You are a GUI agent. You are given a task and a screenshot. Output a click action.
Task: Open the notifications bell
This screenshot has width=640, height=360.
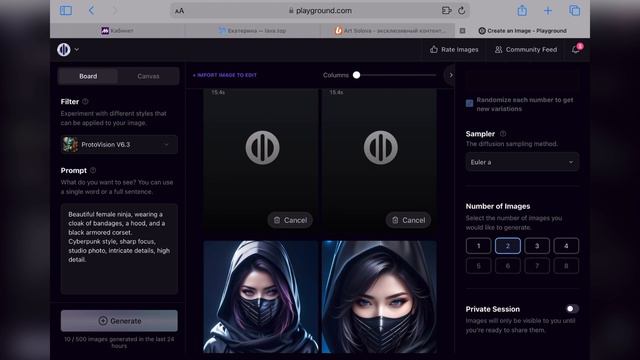tap(576, 49)
